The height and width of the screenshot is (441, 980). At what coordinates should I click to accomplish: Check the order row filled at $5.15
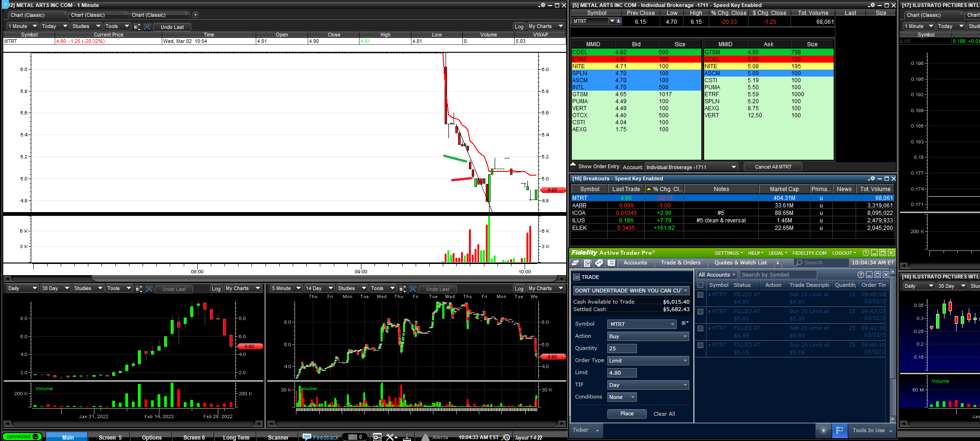tap(700, 345)
